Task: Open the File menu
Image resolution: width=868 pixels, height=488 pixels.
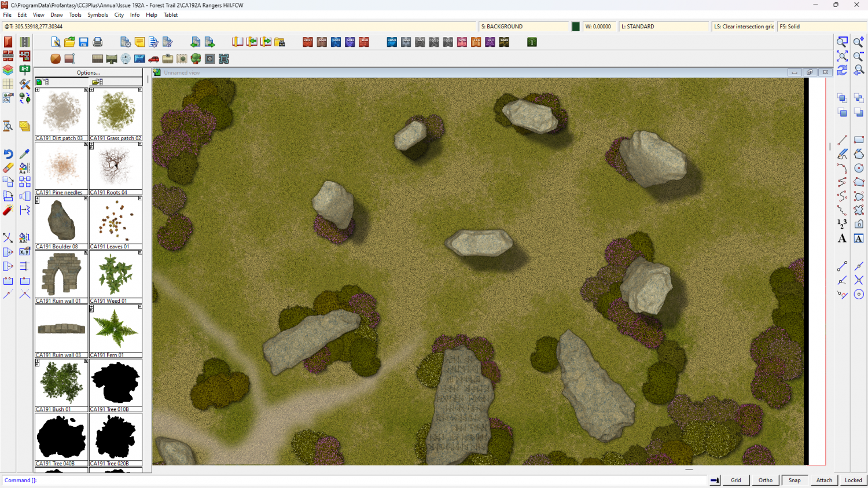Action: coord(7,15)
